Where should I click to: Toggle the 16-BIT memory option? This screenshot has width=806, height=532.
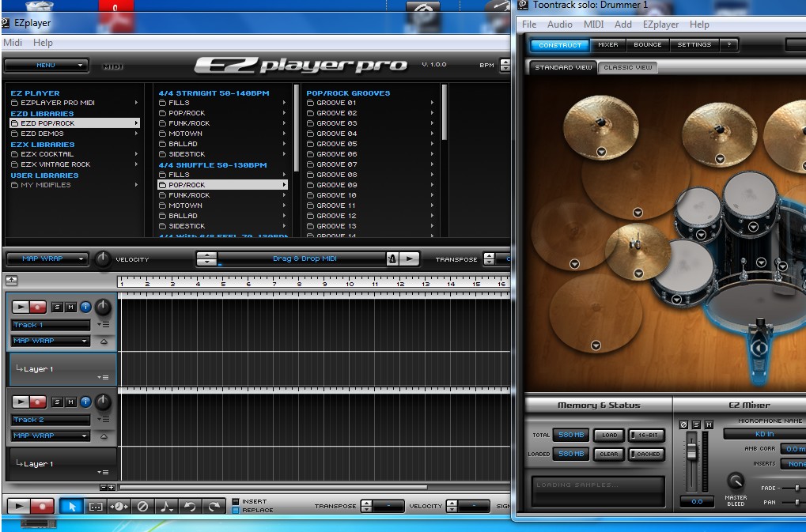tap(647, 436)
